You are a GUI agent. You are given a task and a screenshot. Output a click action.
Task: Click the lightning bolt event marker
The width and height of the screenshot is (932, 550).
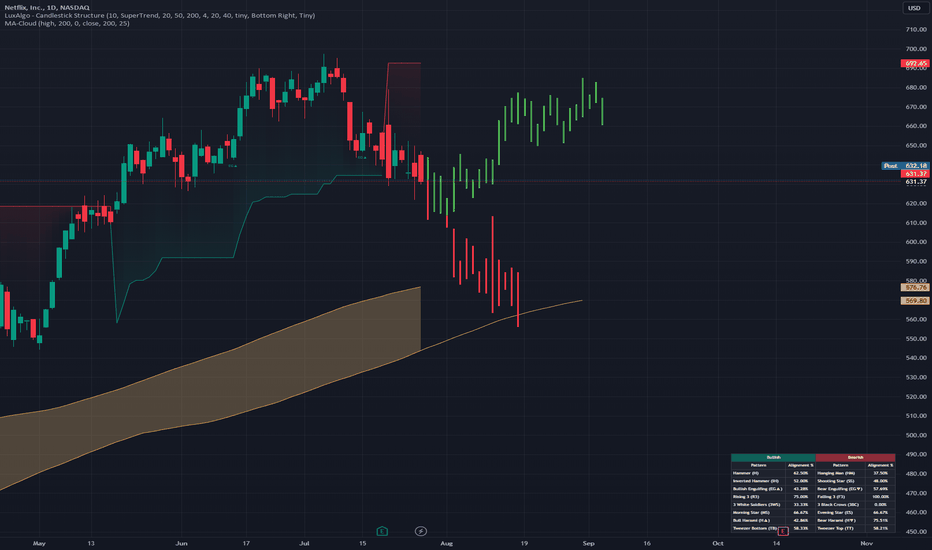(420, 531)
